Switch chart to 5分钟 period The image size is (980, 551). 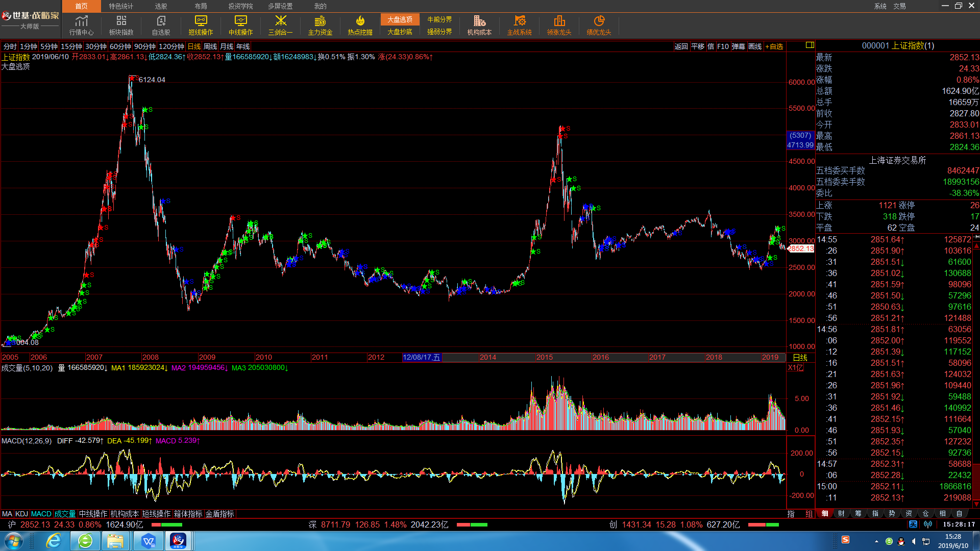coord(48,46)
